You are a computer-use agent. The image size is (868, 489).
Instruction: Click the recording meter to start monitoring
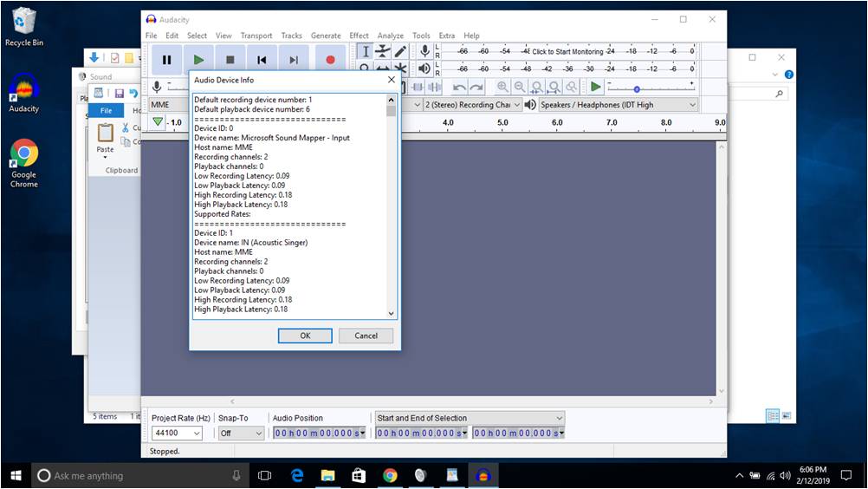pyautogui.click(x=568, y=51)
